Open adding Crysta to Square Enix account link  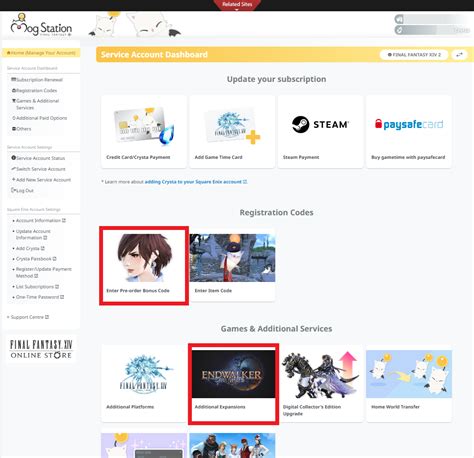[196, 182]
